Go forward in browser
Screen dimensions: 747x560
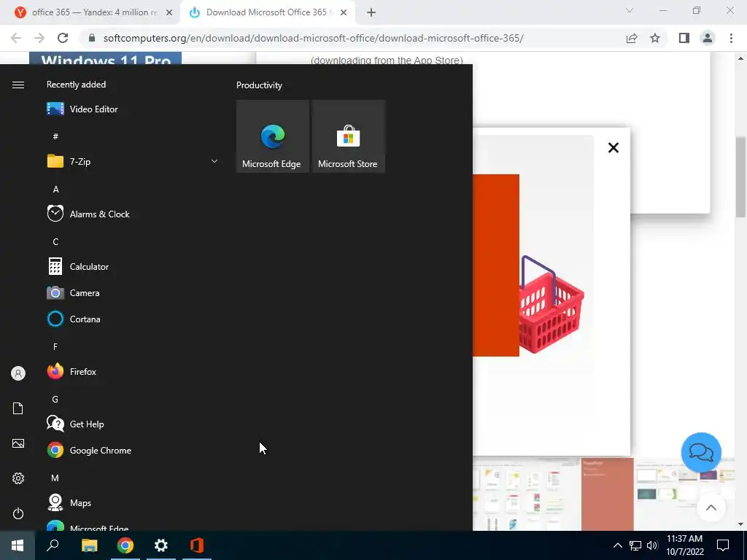click(x=39, y=38)
